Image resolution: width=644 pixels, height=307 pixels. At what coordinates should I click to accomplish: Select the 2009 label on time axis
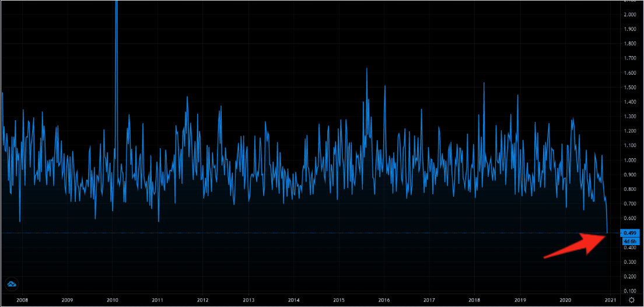tap(67, 301)
